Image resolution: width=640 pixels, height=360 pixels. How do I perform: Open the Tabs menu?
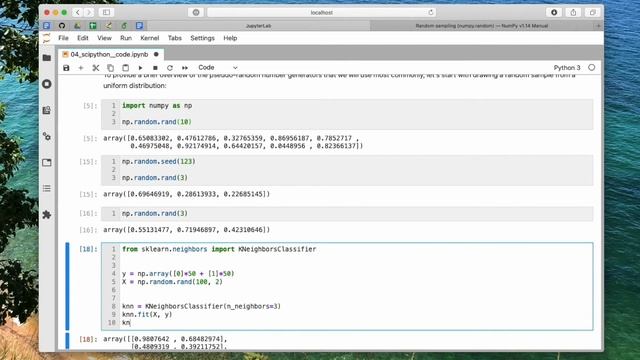175,38
